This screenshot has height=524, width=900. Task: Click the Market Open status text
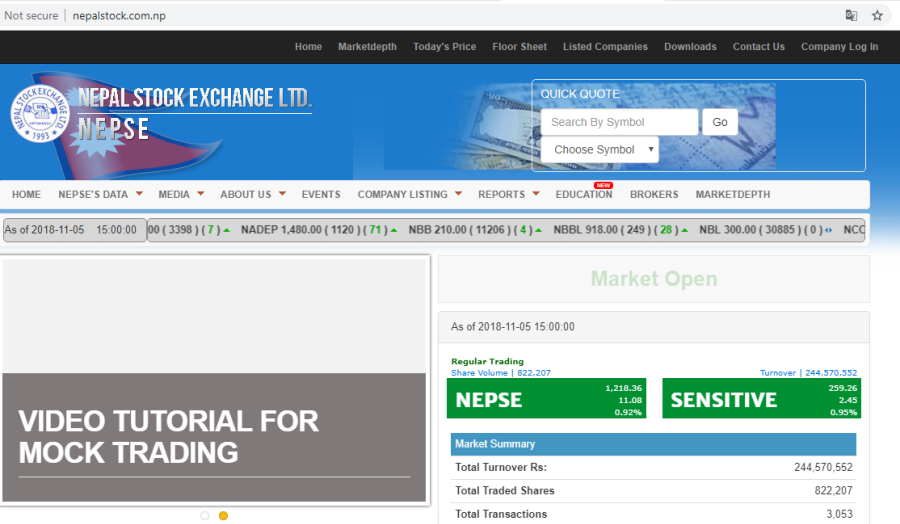pos(654,279)
